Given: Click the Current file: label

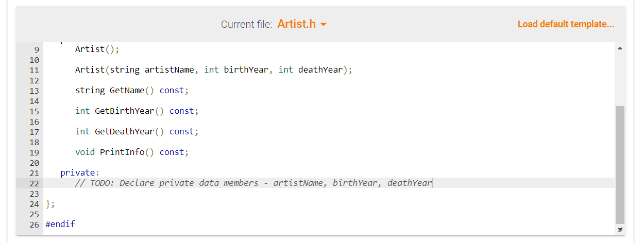Looking at the screenshot, I should click(x=246, y=24).
